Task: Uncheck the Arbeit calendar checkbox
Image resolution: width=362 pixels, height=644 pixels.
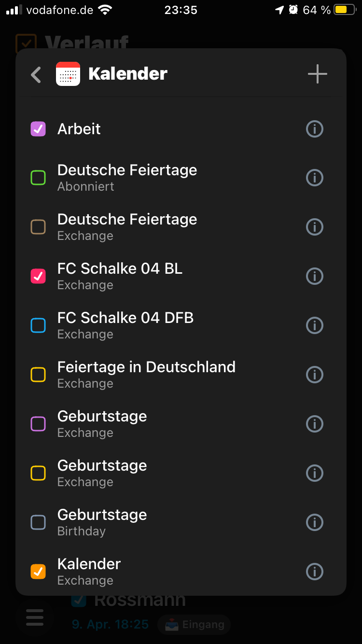Action: 38,129
